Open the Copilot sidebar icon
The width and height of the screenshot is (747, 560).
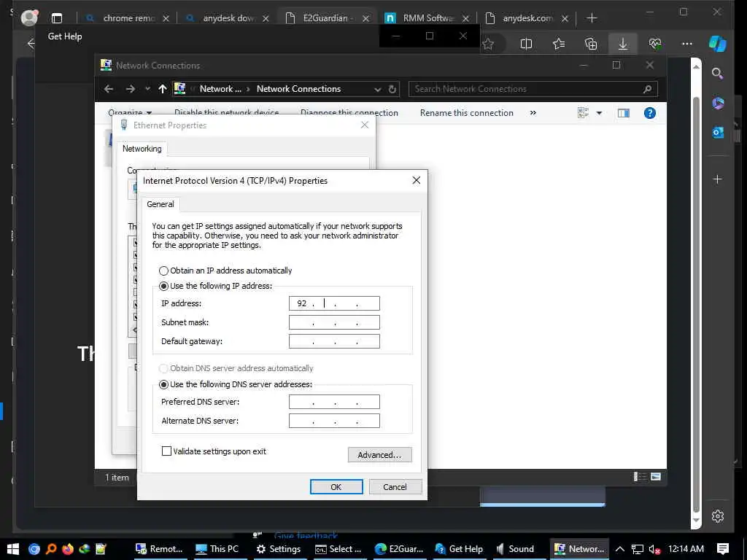[x=718, y=44]
